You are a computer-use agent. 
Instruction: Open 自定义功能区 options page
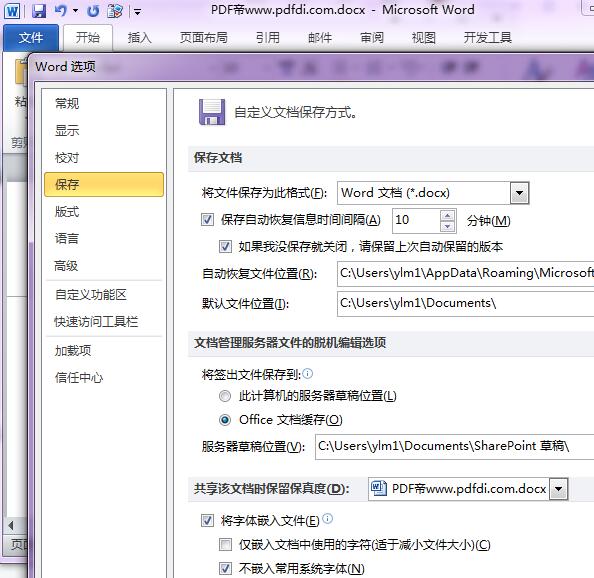coord(104,295)
